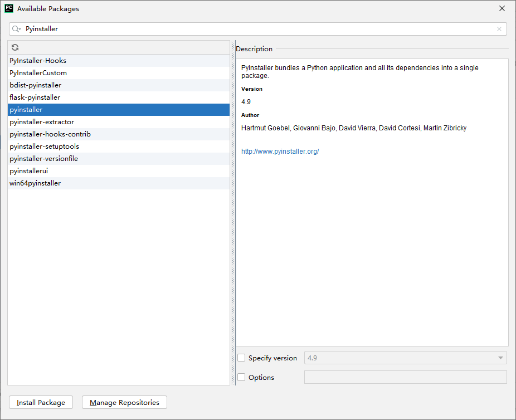The width and height of the screenshot is (516, 420).
Task: Click into the Pyinstaller search field
Action: point(257,29)
